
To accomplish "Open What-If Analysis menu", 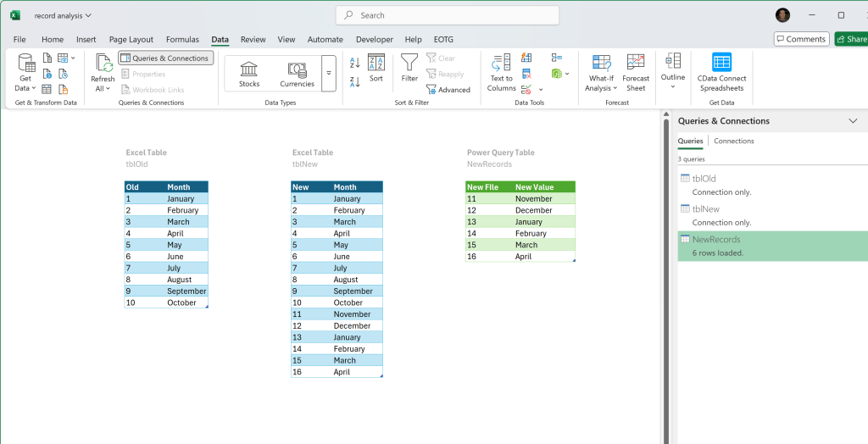I will click(601, 73).
